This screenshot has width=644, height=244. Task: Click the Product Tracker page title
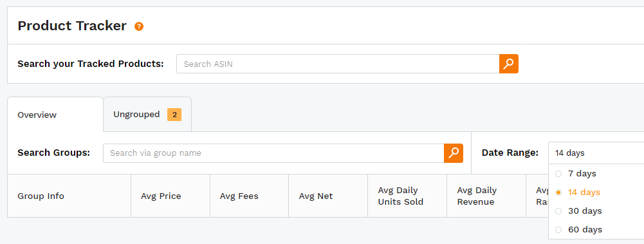(x=72, y=26)
